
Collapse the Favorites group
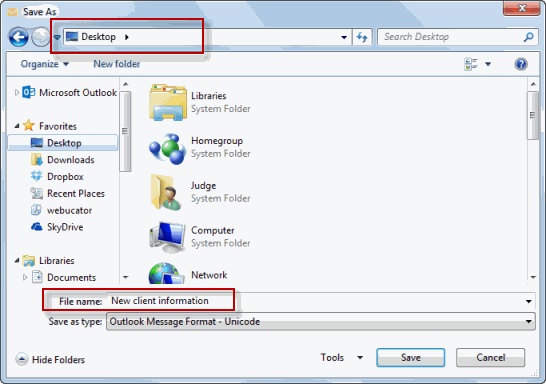tap(17, 126)
